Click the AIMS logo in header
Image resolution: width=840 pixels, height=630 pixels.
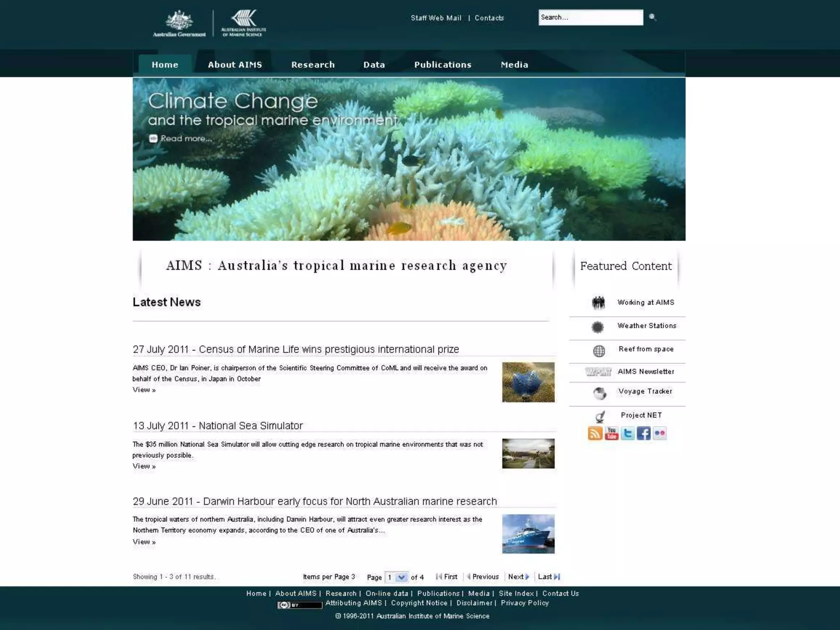tap(244, 23)
